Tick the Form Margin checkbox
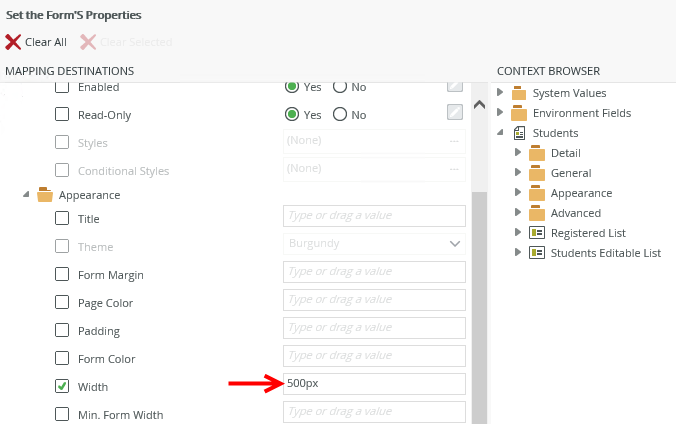The height and width of the screenshot is (424, 676). 62,274
